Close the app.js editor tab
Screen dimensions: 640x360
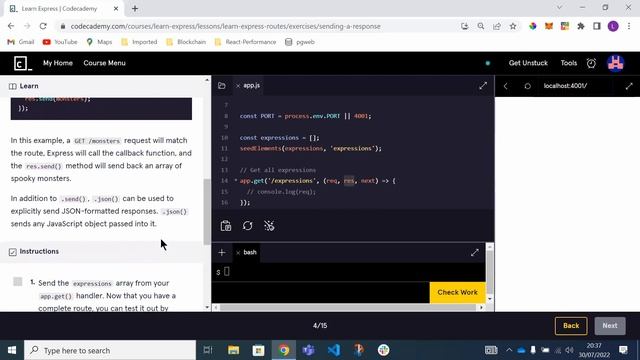point(238,86)
